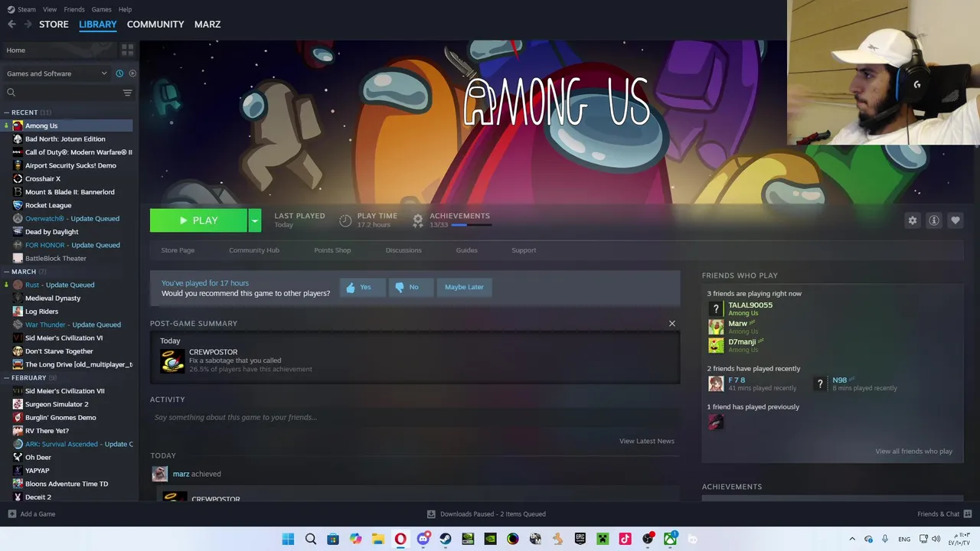Viewport: 980px width, 551px height.
Task: Show hidden system tray icons chevron
Action: point(852,539)
